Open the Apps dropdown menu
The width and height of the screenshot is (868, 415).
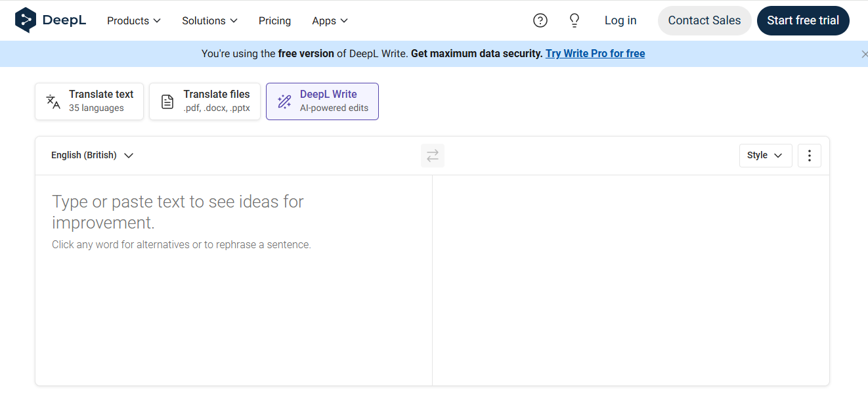[330, 21]
